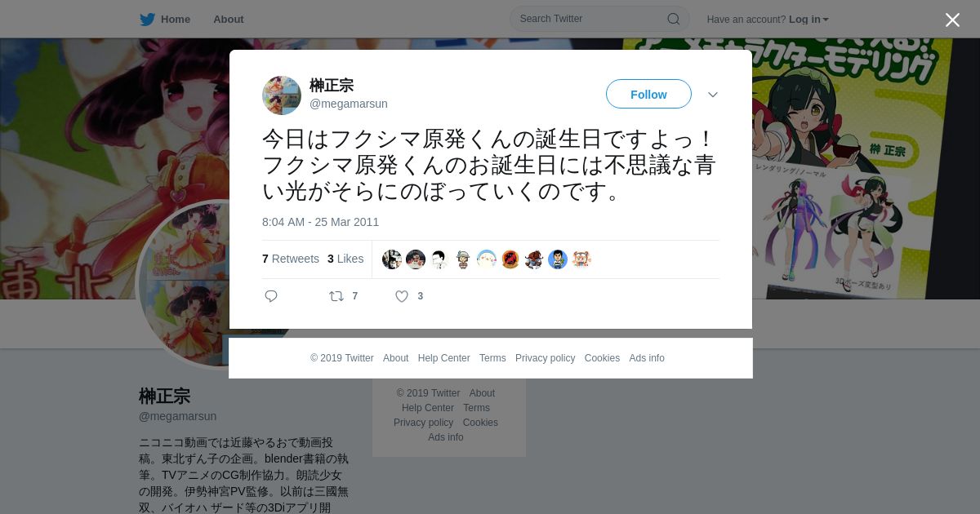The image size is (980, 514).
Task: Open Help Center link in modal footer
Action: coord(443,358)
